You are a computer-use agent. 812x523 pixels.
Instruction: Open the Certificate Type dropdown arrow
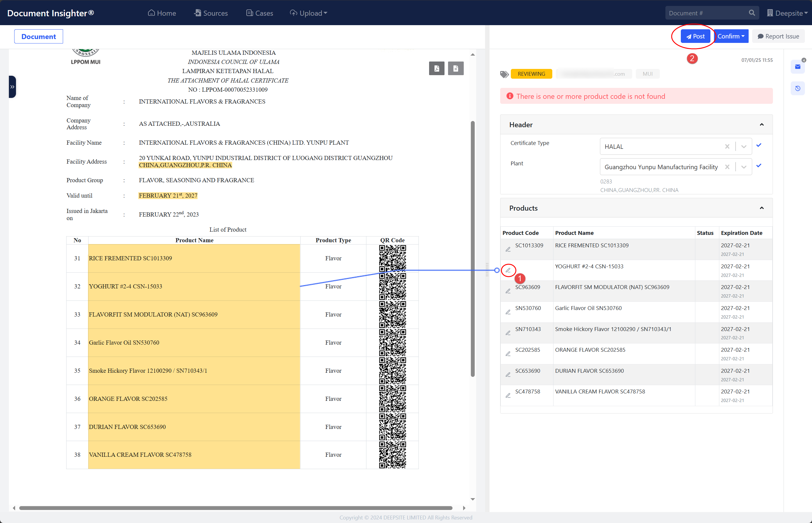click(744, 146)
